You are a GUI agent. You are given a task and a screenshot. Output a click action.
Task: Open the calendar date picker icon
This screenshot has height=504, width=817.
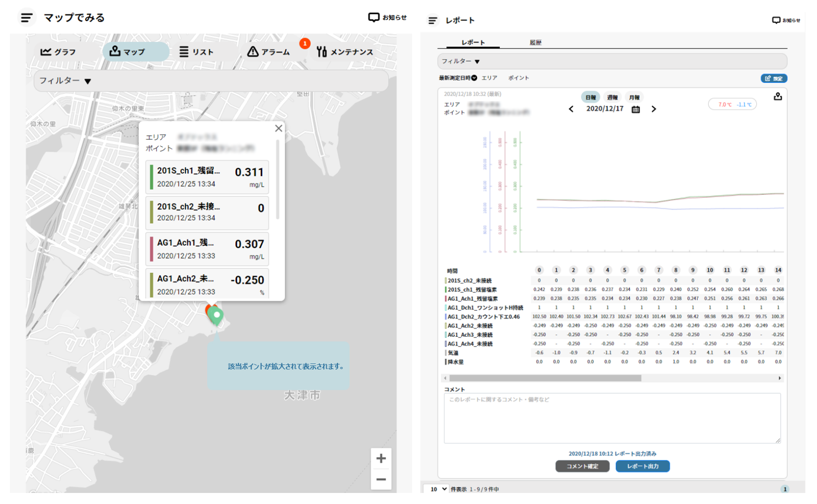[x=636, y=109]
